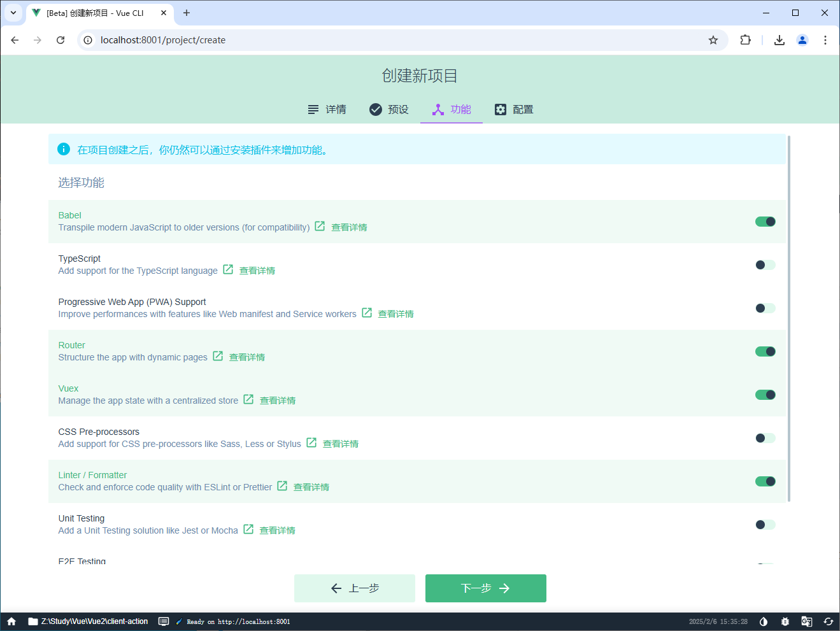
Task: Open external link icon for CSS Pre-processors
Action: pos(311,443)
